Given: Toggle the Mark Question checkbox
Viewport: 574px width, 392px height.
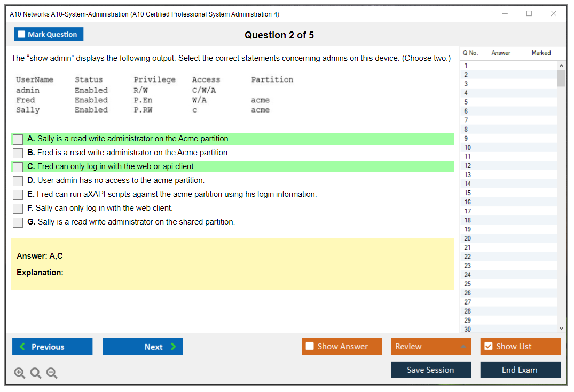Looking at the screenshot, I should pyautogui.click(x=22, y=35).
